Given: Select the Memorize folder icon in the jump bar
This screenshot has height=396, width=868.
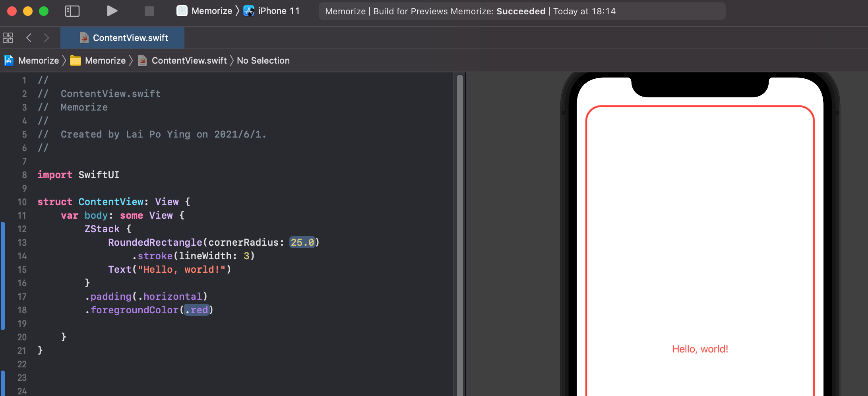Looking at the screenshot, I should tap(76, 60).
